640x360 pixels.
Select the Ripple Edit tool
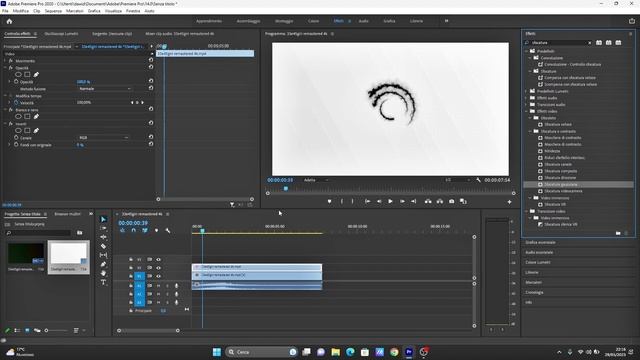103,237
